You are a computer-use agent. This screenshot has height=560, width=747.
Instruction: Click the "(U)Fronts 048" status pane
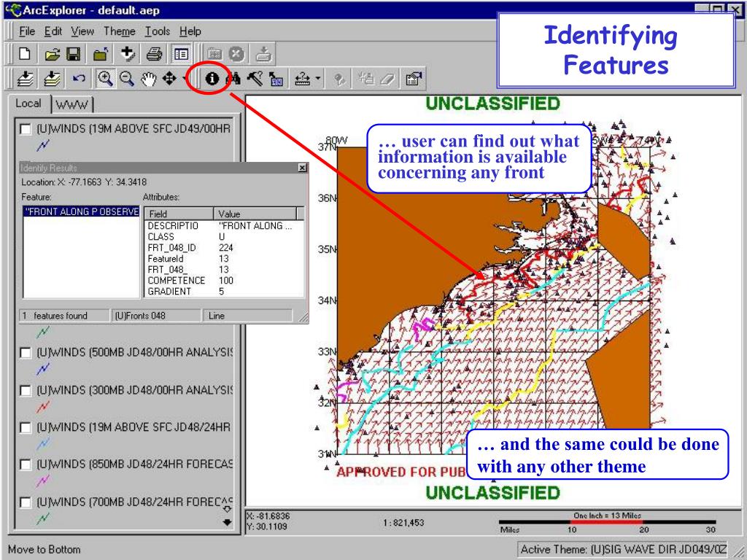point(156,316)
